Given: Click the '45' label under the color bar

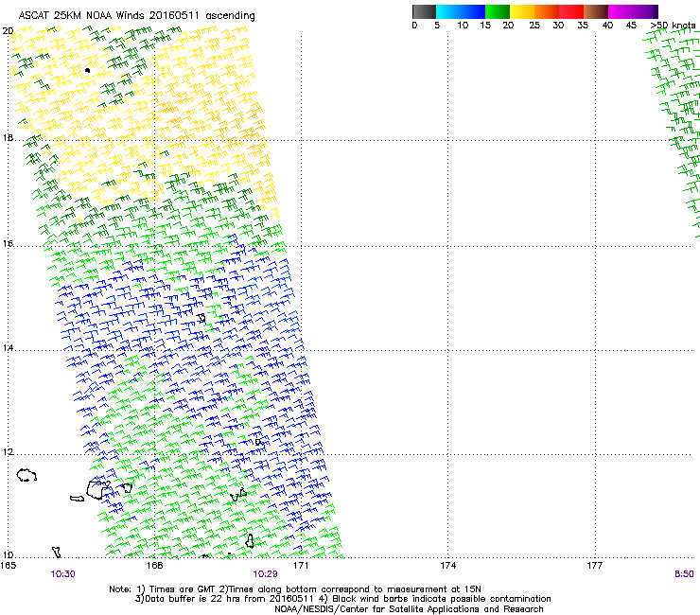Looking at the screenshot, I should 631,26.
